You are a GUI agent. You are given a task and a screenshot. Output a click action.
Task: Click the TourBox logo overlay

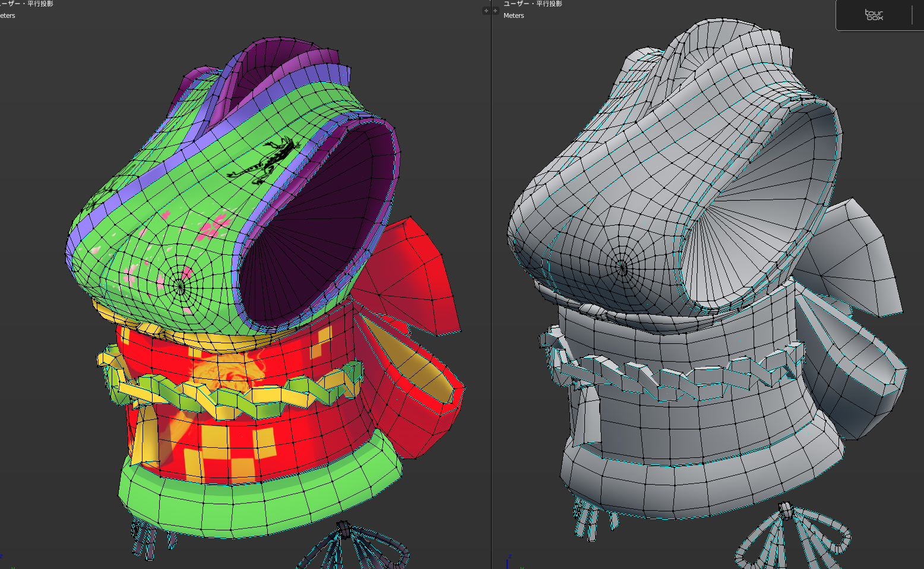tap(874, 15)
